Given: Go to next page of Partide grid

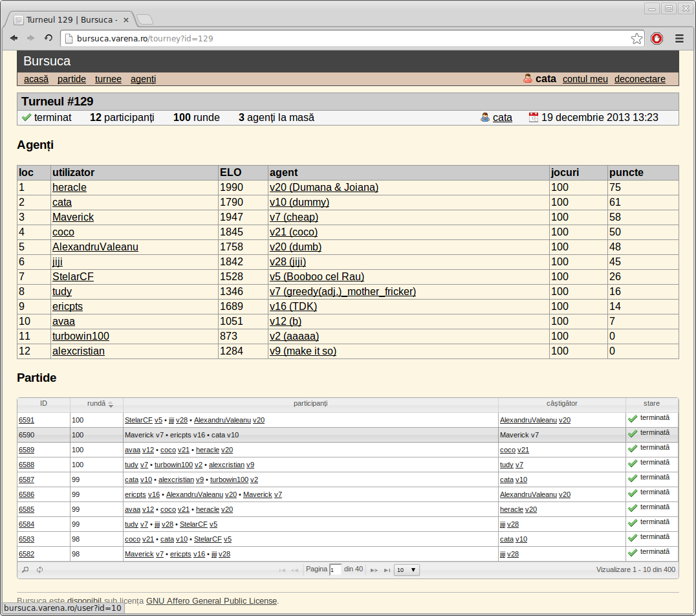Looking at the screenshot, I should click(x=374, y=570).
